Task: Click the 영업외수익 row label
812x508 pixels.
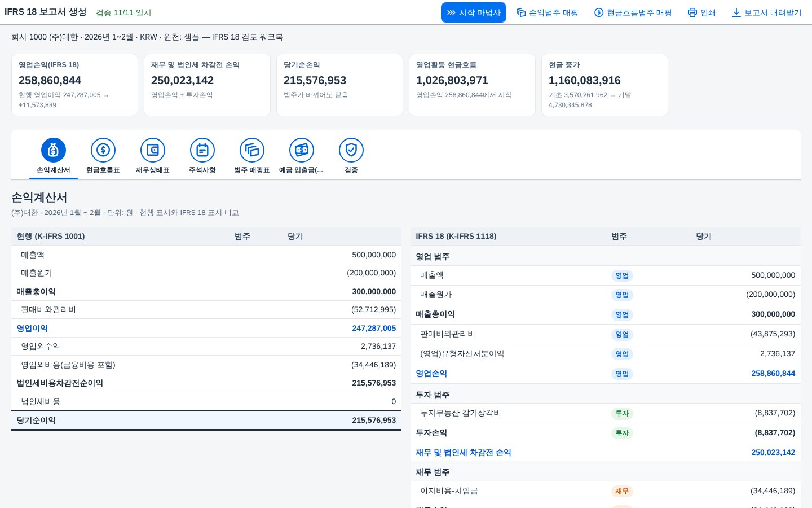Action: 41,346
